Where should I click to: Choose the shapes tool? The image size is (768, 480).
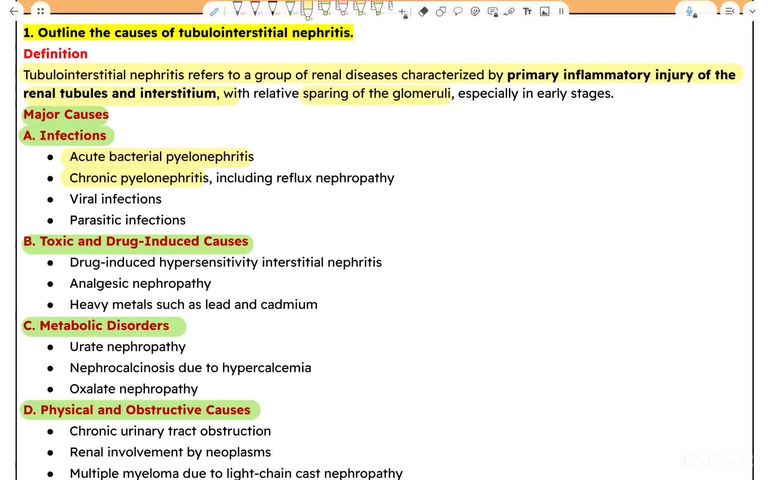coord(440,12)
